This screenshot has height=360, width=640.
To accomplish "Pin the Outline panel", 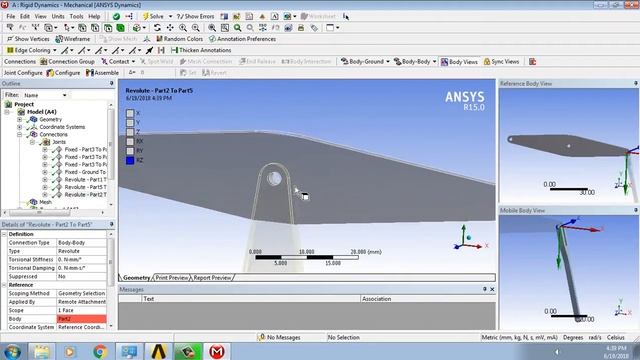I will click(111, 83).
